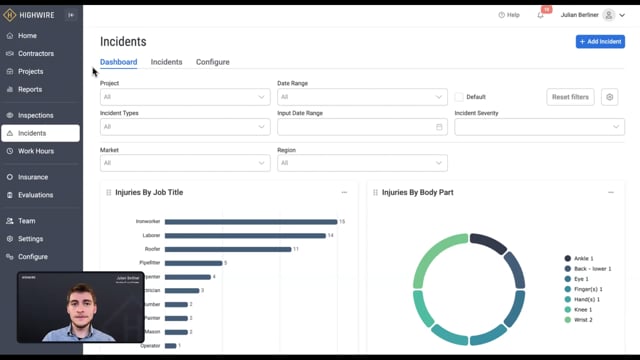Screen dimensions: 640x360
Task: Click the Team people icon
Action: click(x=10, y=221)
